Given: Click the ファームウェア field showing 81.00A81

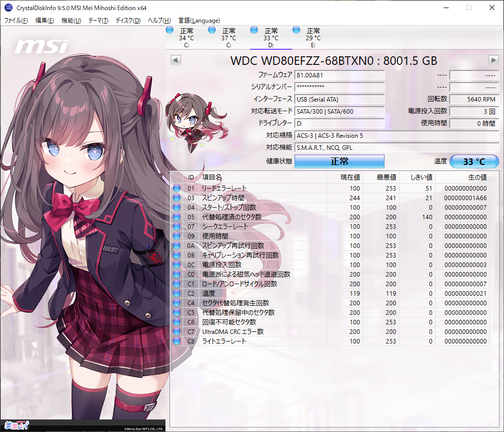Looking at the screenshot, I should (340, 75).
